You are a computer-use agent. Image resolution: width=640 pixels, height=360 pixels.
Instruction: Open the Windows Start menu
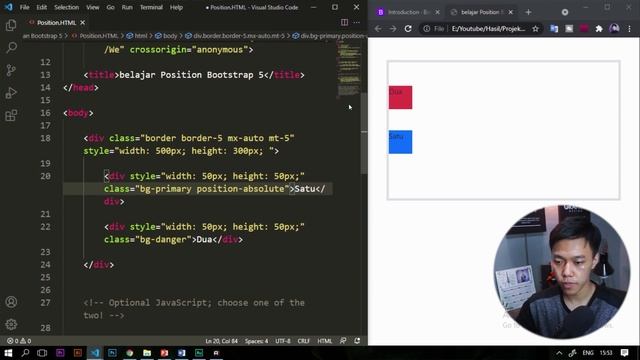(8, 353)
